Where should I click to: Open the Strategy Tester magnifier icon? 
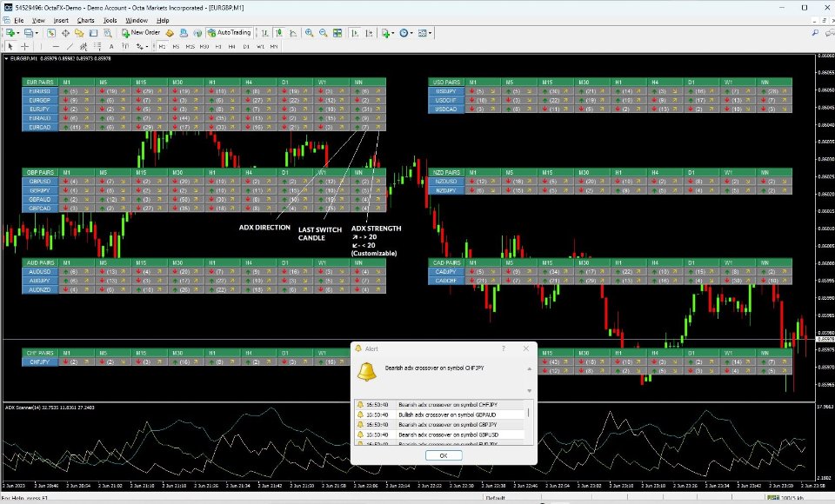108,33
